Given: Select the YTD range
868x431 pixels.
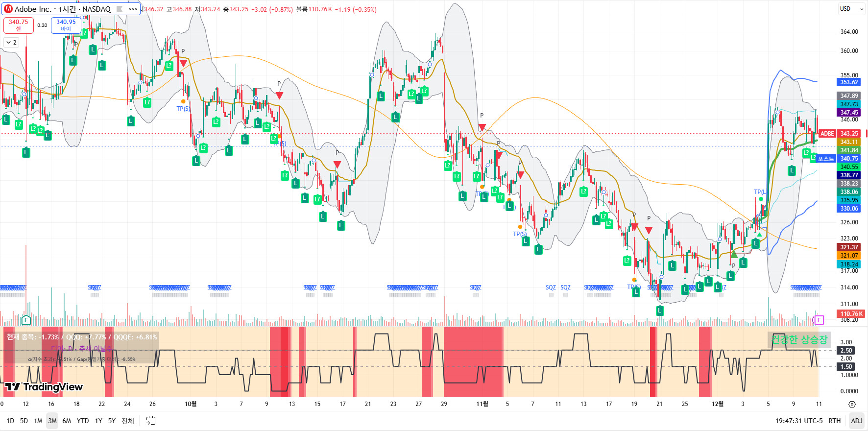Looking at the screenshot, I should click(83, 421).
